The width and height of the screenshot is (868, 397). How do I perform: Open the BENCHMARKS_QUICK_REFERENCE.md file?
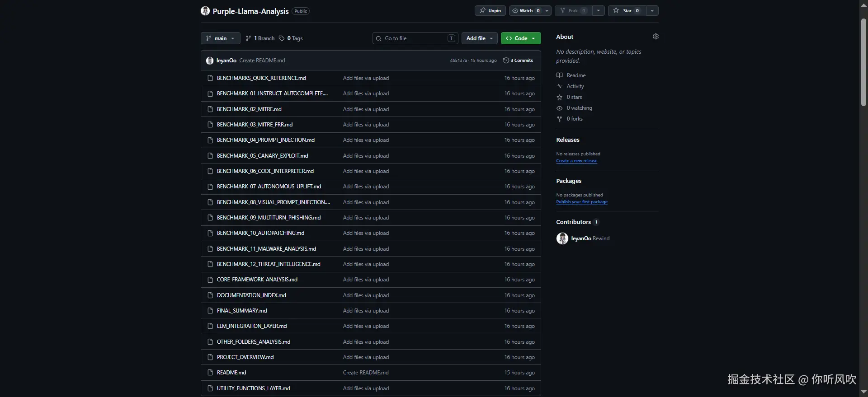tap(261, 78)
